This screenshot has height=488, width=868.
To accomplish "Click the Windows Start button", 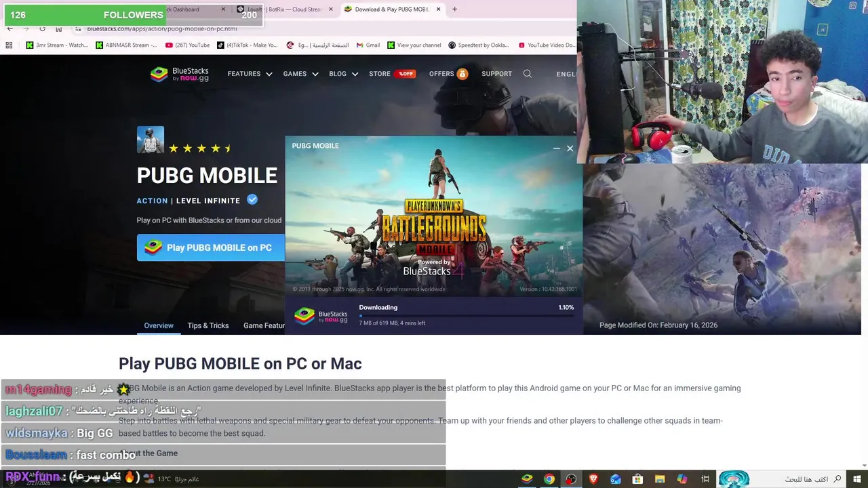I will (x=857, y=479).
